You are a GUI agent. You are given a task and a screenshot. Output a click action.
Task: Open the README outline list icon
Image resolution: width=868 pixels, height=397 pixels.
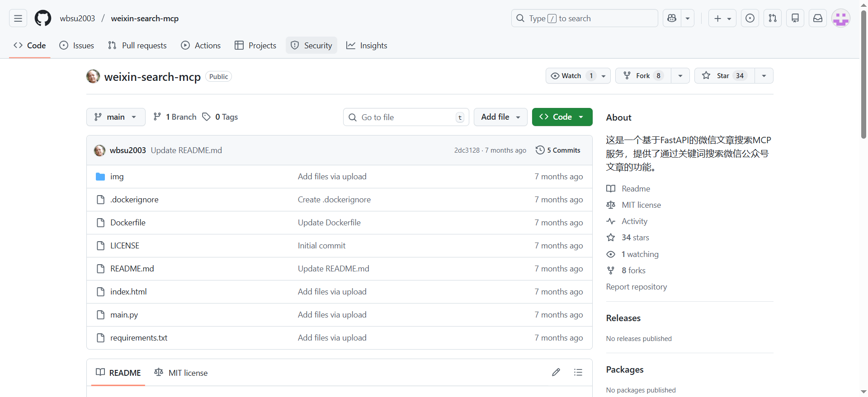click(x=578, y=372)
